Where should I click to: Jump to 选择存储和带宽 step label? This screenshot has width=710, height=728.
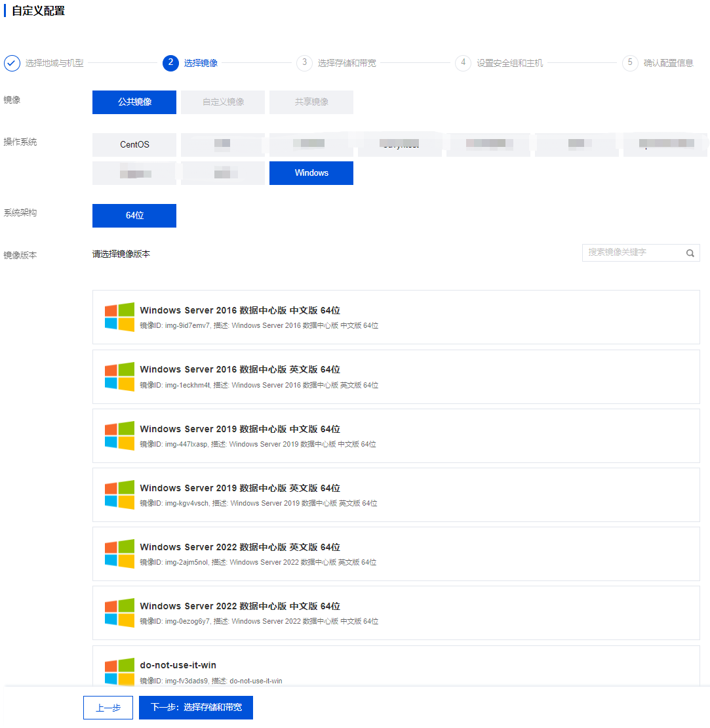coord(347,63)
